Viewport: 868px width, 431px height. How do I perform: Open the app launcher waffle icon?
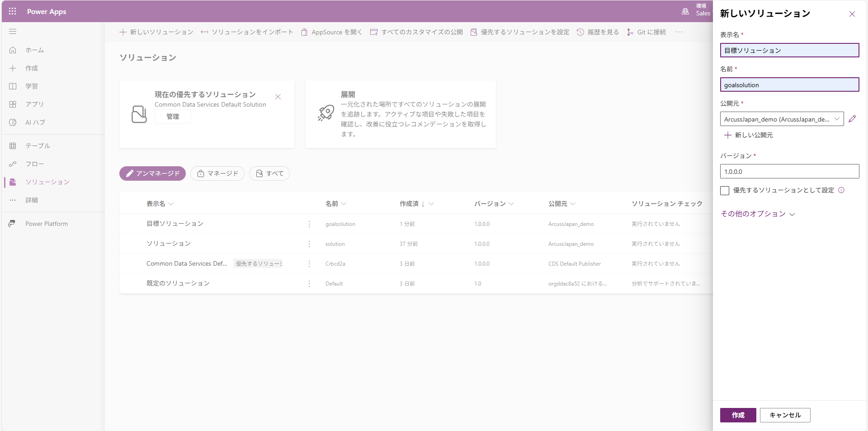pos(12,11)
